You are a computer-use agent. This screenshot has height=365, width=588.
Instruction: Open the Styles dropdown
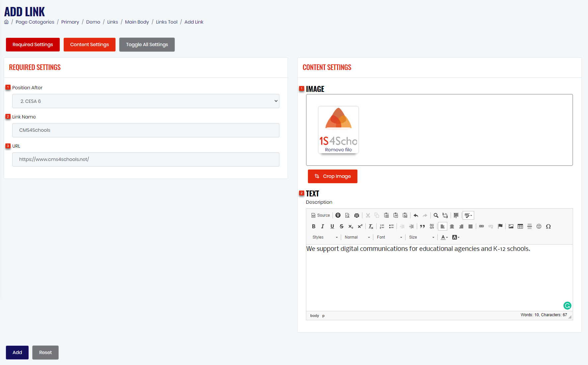325,237
